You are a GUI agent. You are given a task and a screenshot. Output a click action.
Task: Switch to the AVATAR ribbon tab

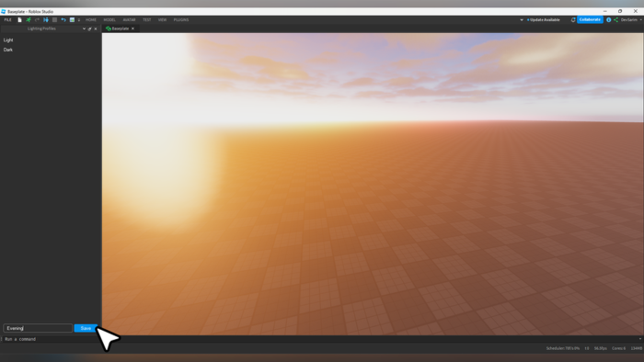pyautogui.click(x=129, y=19)
